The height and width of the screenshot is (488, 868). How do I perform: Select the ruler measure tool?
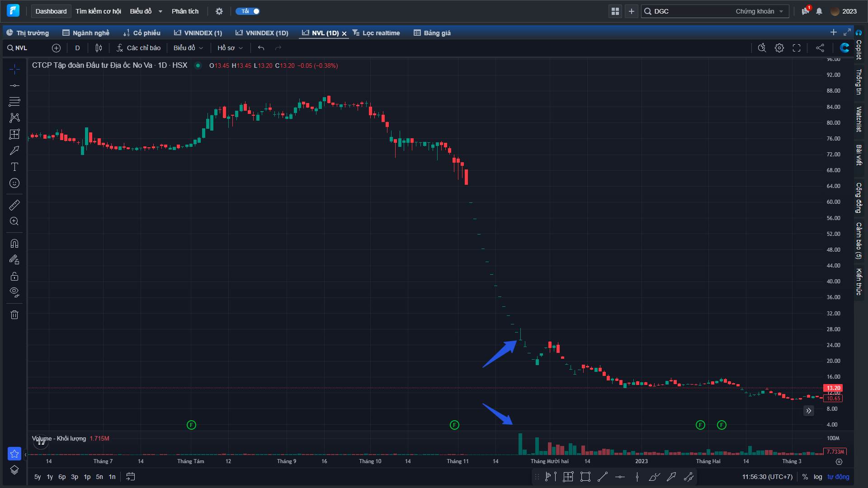tap(14, 205)
